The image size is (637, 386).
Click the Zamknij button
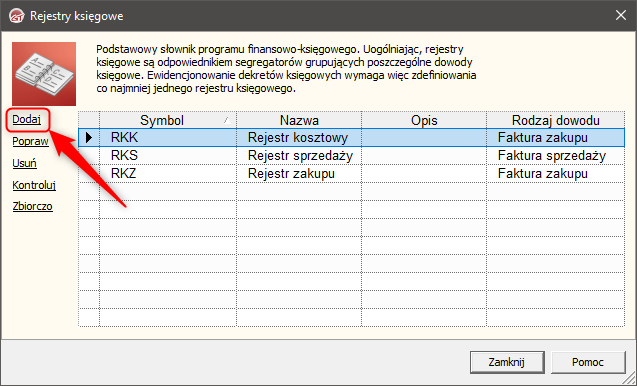tap(507, 362)
